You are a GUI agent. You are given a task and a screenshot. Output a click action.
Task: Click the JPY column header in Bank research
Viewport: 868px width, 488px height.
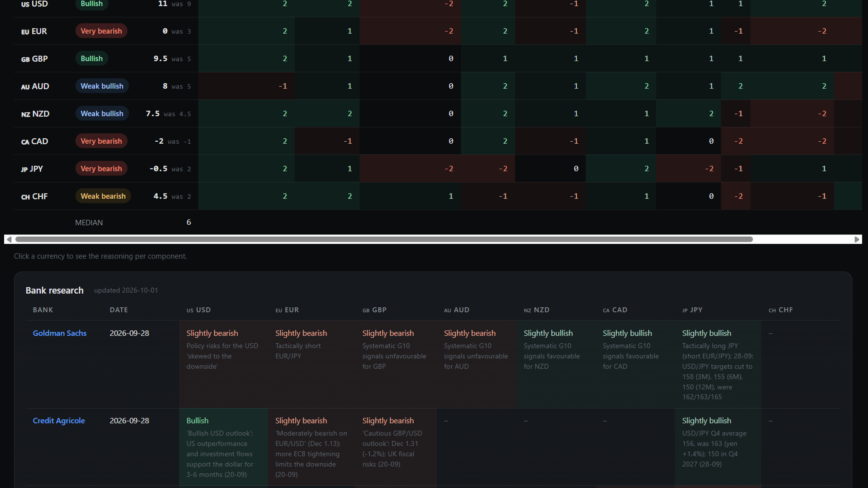(x=692, y=310)
